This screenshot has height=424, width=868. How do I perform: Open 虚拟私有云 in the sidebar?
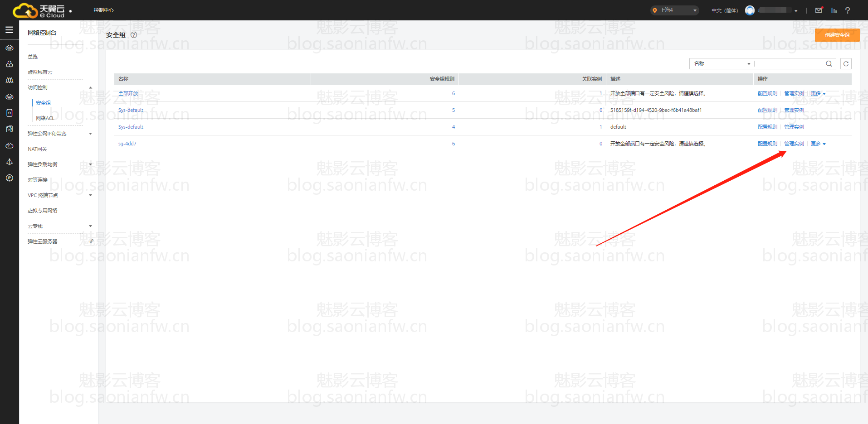pyautogui.click(x=40, y=72)
